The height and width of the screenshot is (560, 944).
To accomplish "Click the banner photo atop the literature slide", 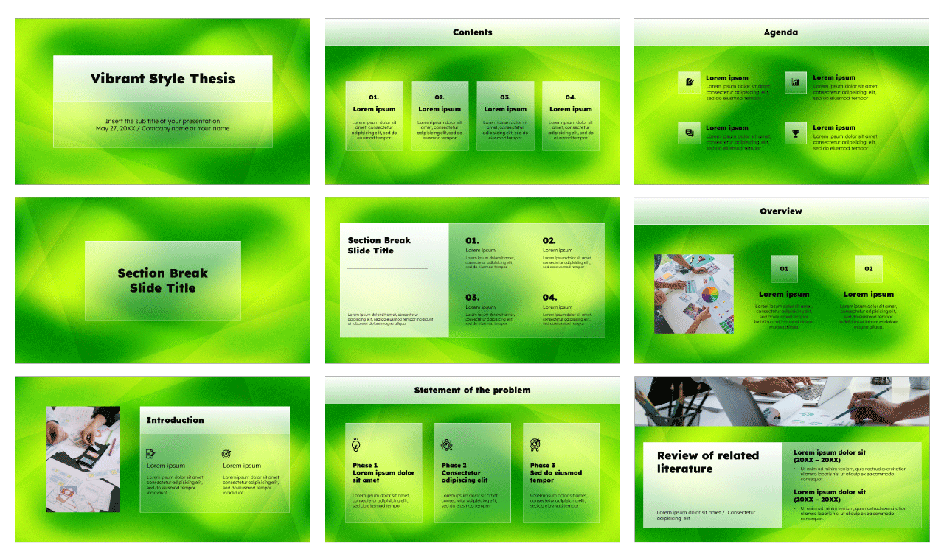I will click(x=781, y=401).
